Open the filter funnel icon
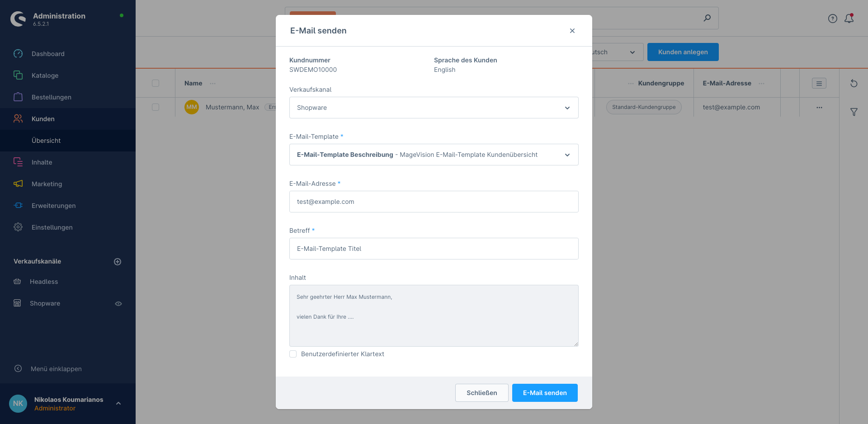Screen dimensions: 868x424 pyautogui.click(x=854, y=112)
